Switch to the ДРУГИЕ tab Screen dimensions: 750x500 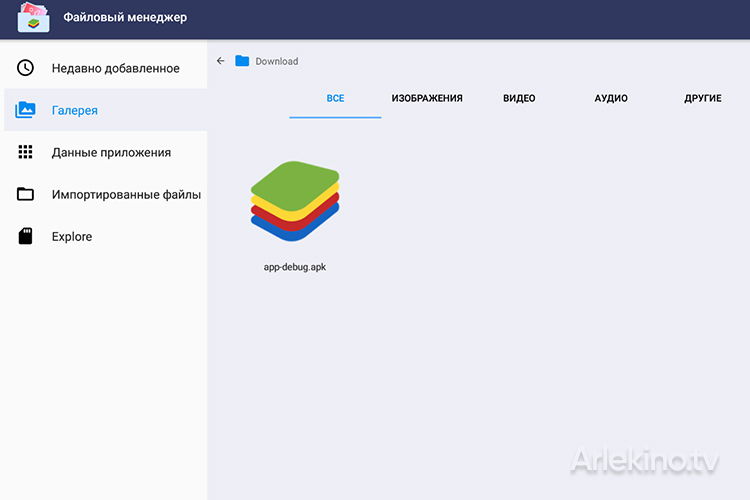click(703, 99)
